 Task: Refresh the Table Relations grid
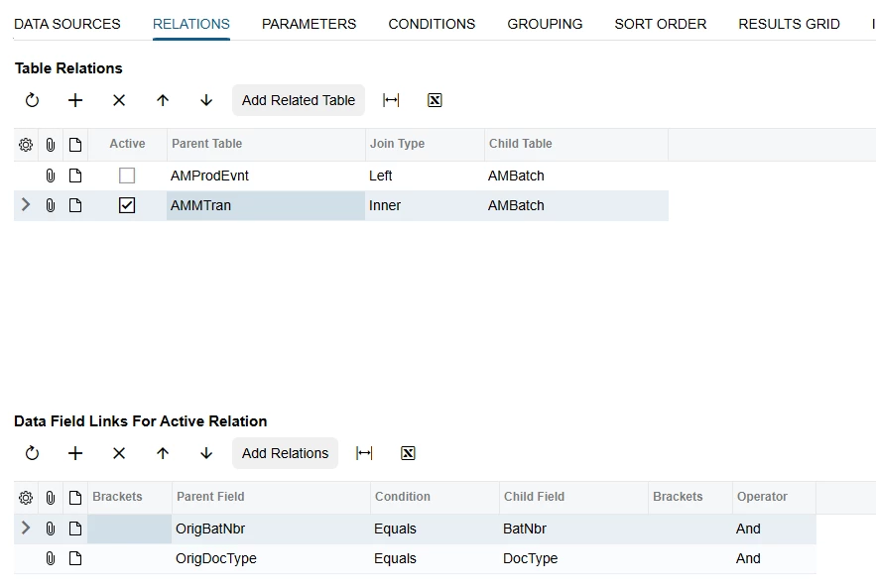click(32, 100)
